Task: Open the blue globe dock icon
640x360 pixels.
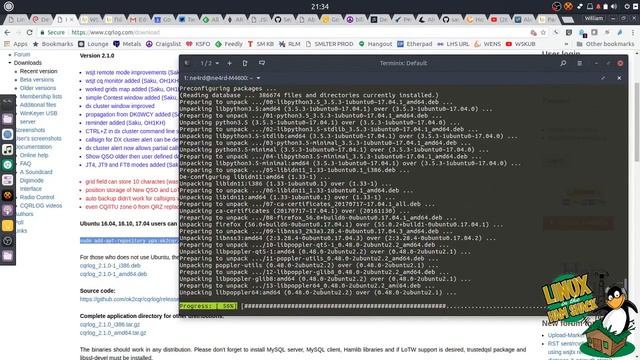Action: point(7,134)
